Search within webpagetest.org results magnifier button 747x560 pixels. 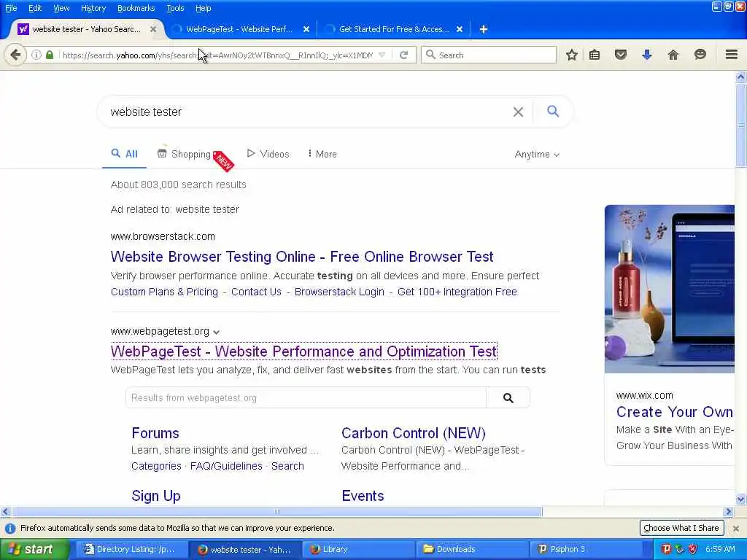[x=508, y=397]
